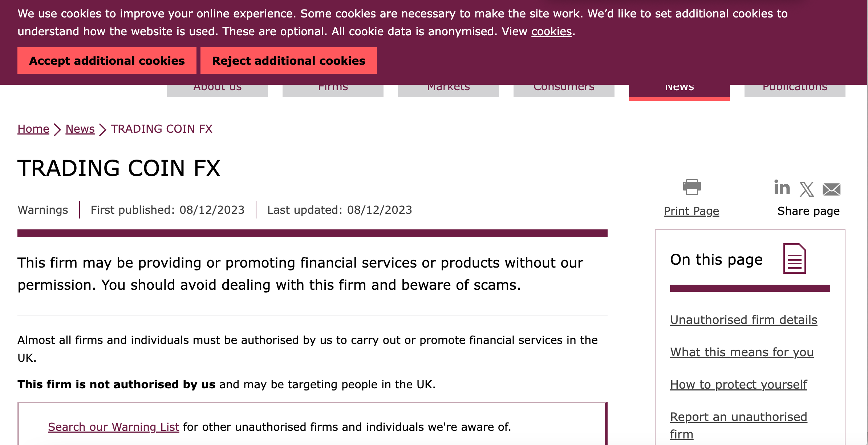Accept additional cookies

click(107, 61)
